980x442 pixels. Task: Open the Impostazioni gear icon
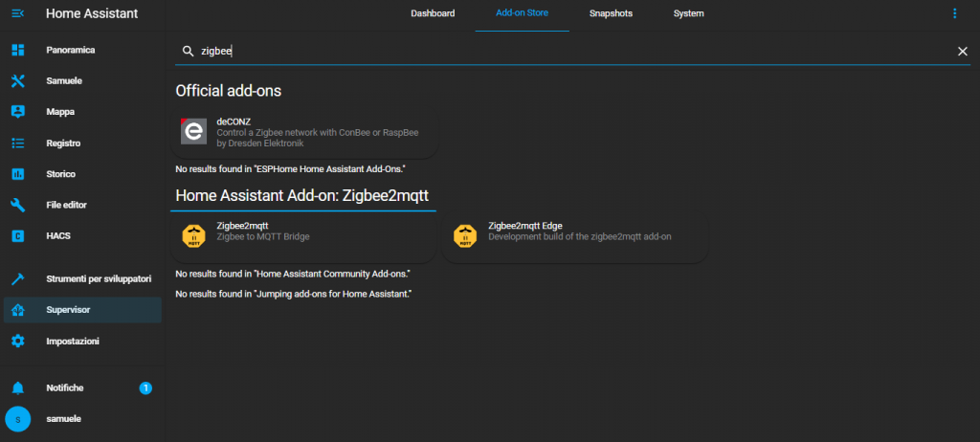tap(17, 342)
